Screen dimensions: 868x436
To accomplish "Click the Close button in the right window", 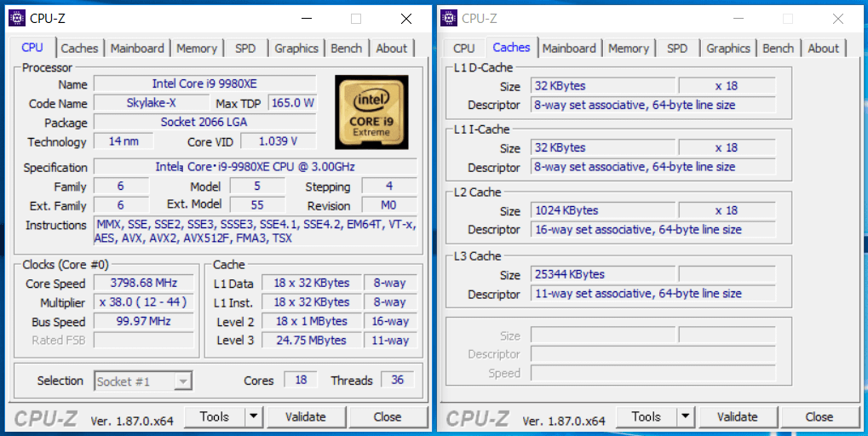I will (x=819, y=416).
